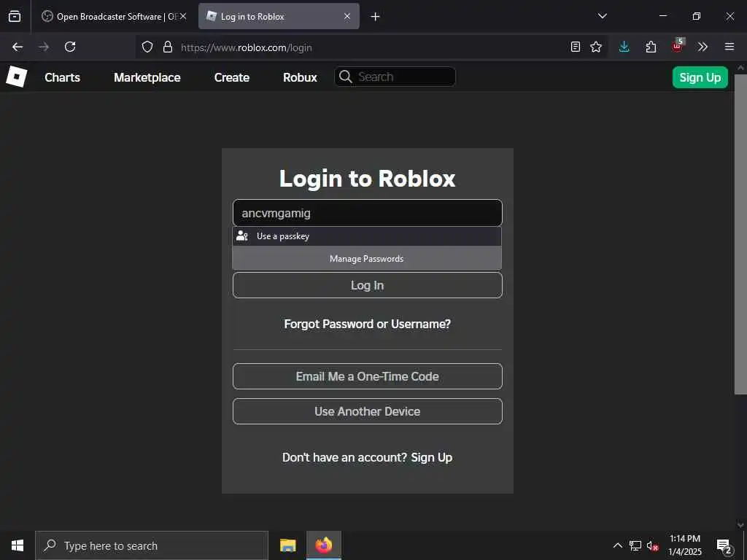Focus the Roblox Search field
Viewport: 747px width, 560px height.
[x=395, y=77]
